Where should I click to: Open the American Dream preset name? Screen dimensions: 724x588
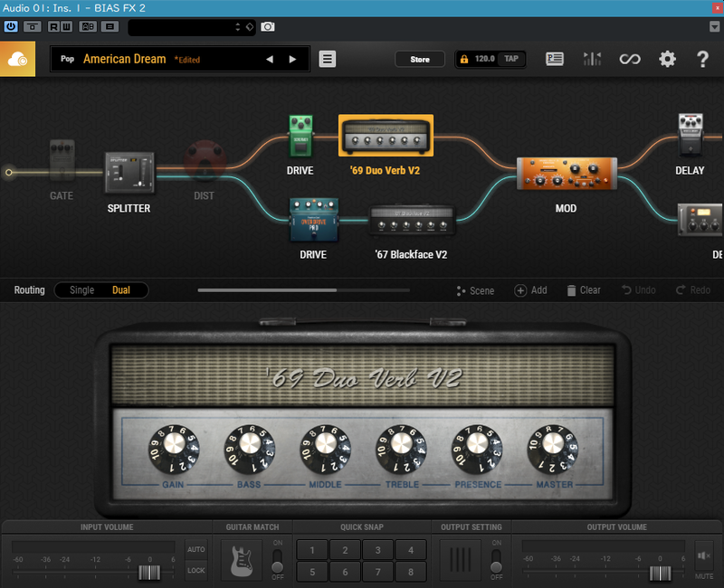coord(125,59)
